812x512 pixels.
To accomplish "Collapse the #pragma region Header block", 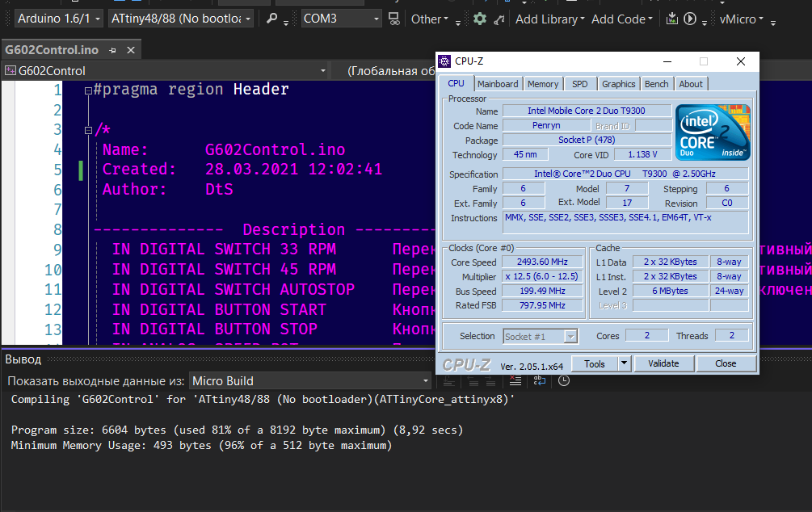I will [x=88, y=90].
